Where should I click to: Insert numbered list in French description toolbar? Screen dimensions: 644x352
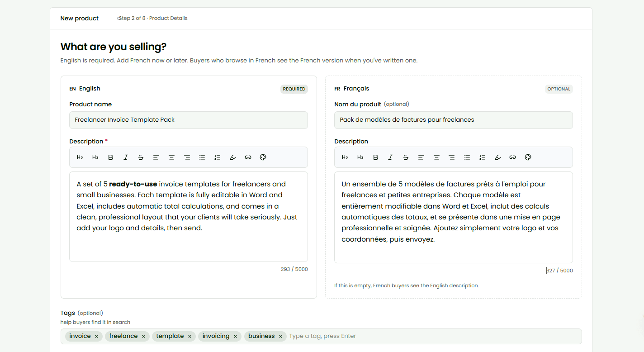click(x=483, y=157)
